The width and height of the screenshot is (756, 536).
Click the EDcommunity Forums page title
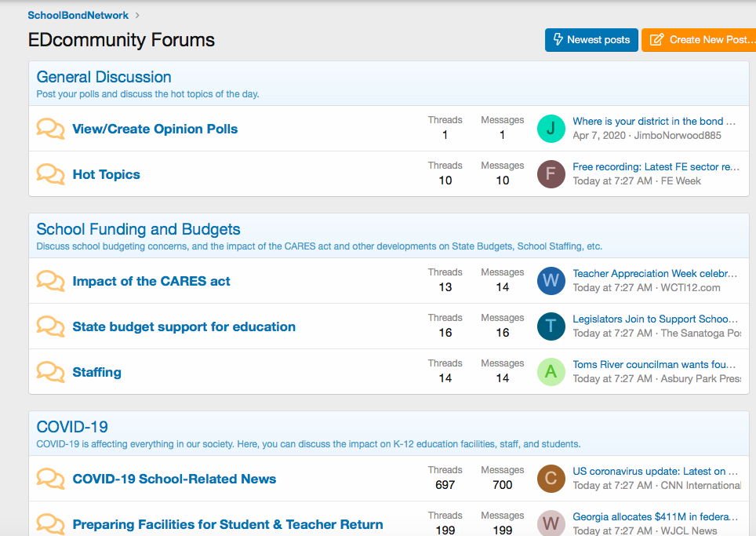pyautogui.click(x=122, y=40)
